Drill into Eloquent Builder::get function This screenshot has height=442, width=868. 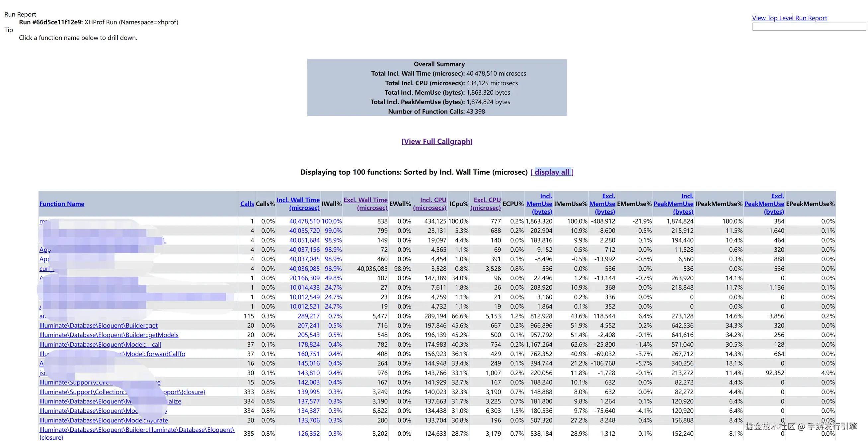98,325
